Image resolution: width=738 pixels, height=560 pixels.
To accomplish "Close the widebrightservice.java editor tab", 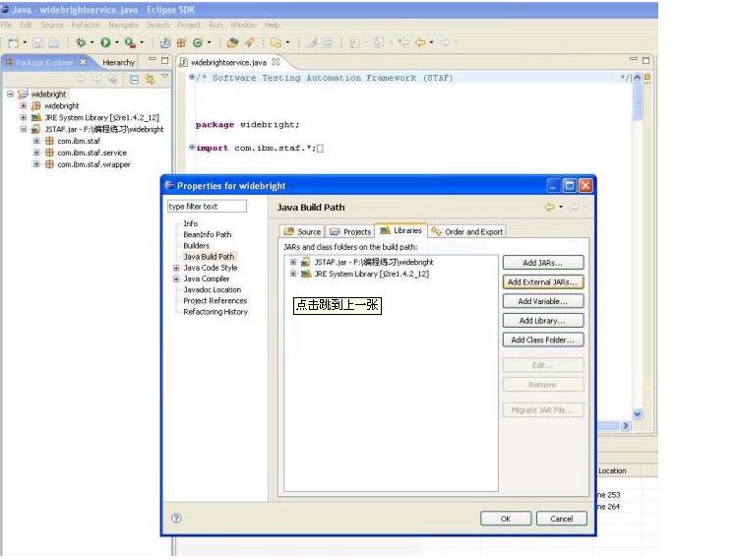I will (x=276, y=62).
